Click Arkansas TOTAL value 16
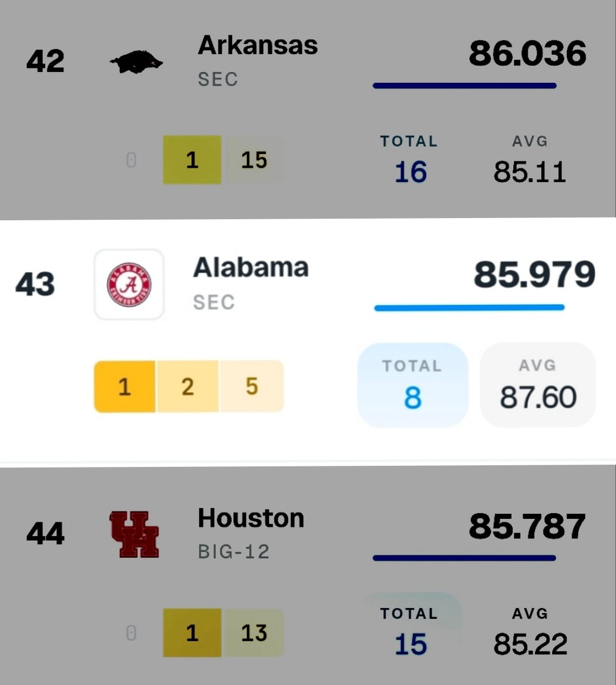This screenshot has width=616, height=685. [411, 172]
